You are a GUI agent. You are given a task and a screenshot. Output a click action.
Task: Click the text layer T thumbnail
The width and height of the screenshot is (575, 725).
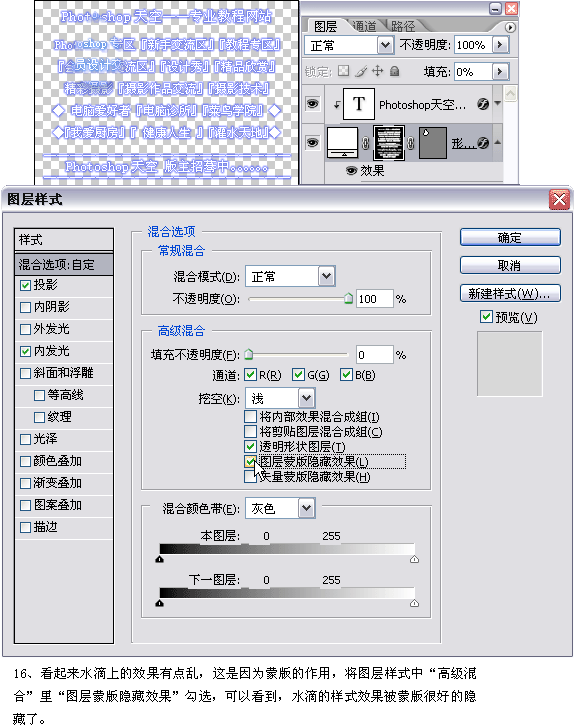358,104
